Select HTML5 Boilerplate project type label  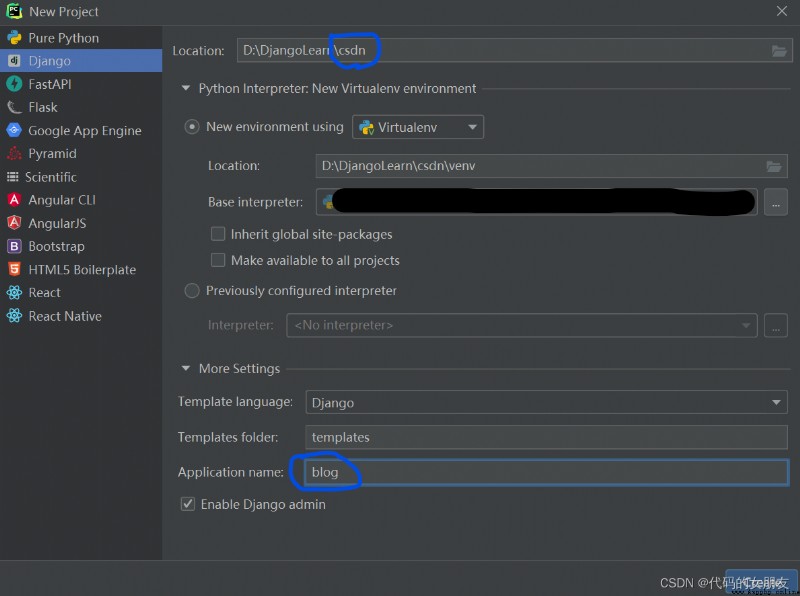[x=82, y=269]
